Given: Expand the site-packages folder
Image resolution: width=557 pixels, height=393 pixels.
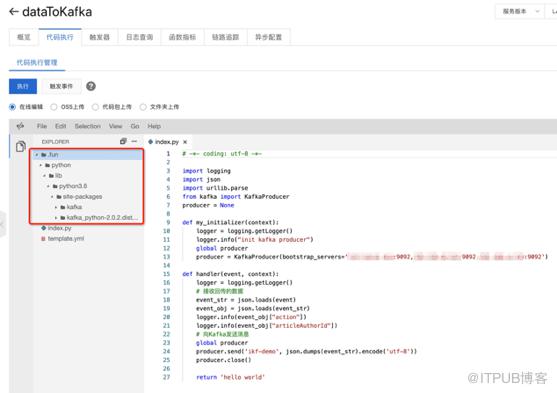Looking at the screenshot, I should [x=52, y=196].
